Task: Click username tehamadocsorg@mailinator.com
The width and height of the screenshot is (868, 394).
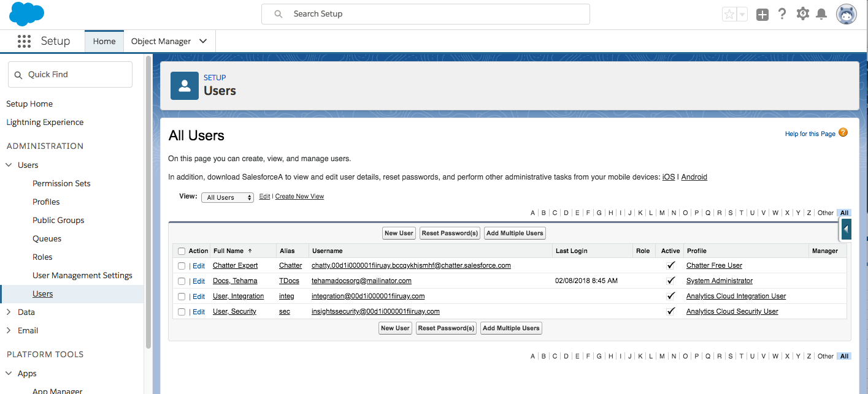Action: click(361, 281)
